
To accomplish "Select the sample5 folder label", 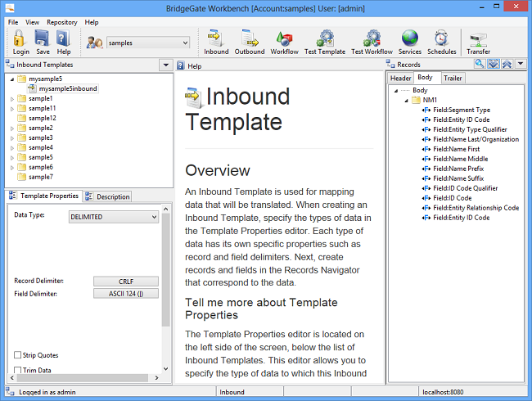I will click(41, 157).
